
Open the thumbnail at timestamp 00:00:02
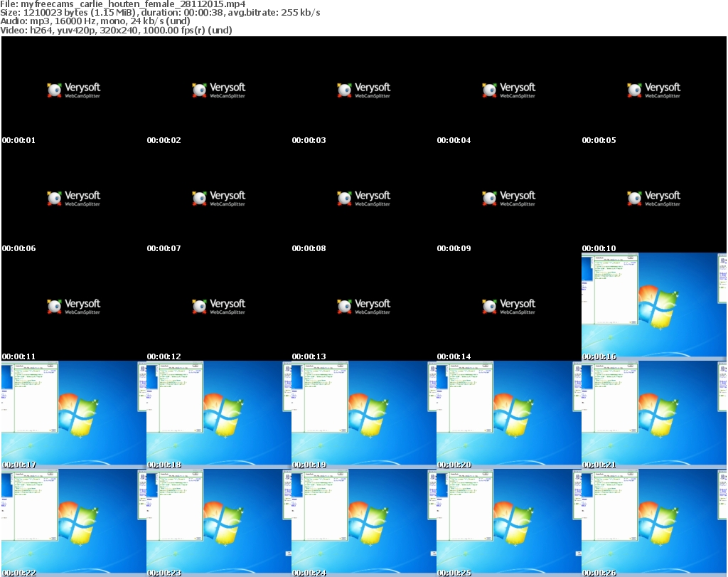[219, 90]
